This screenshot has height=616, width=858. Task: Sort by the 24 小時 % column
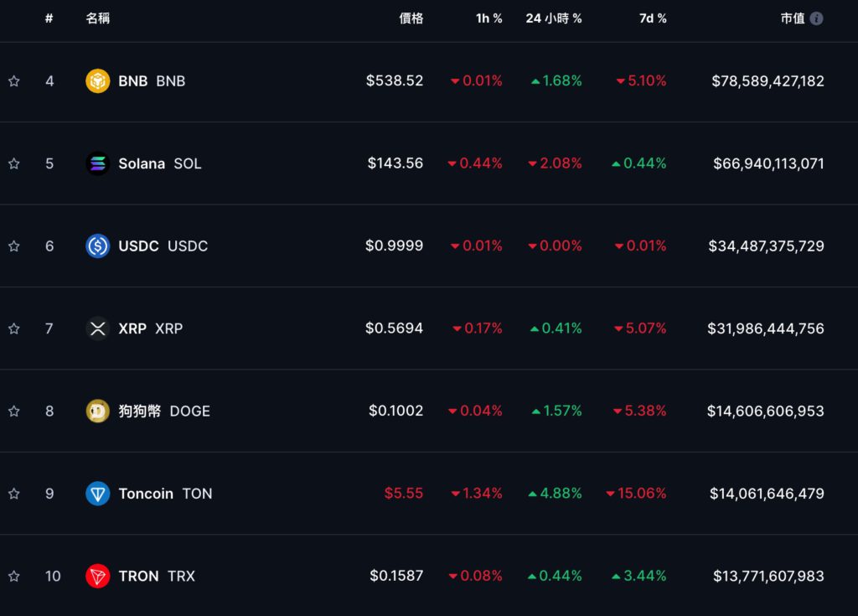(554, 18)
